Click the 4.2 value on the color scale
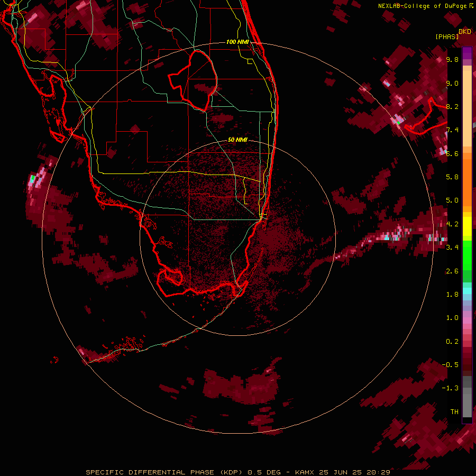476x476 pixels. coord(452,224)
